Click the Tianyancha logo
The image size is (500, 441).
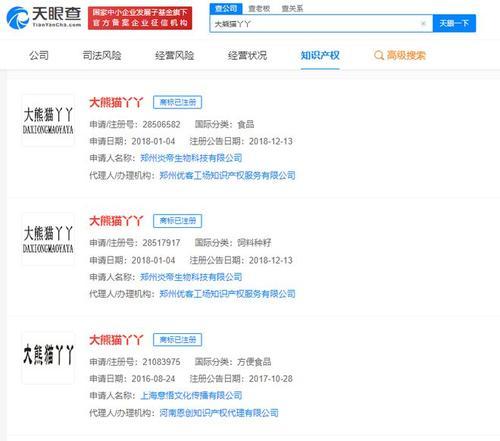pos(44,18)
